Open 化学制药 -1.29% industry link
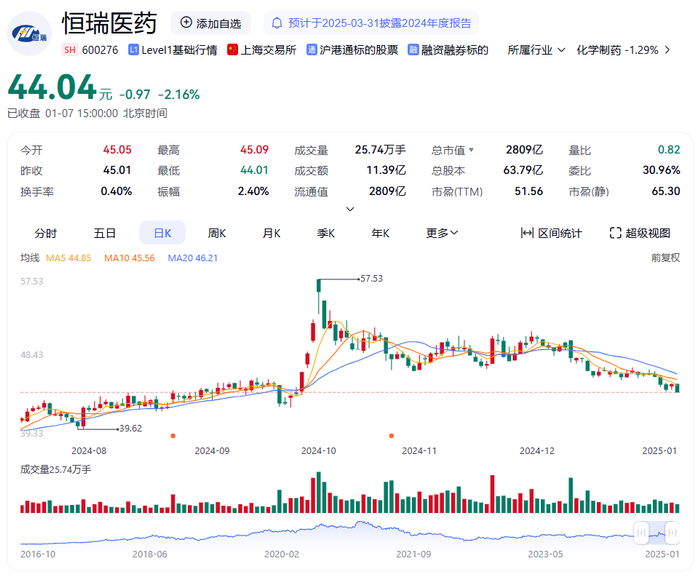 pos(617,50)
